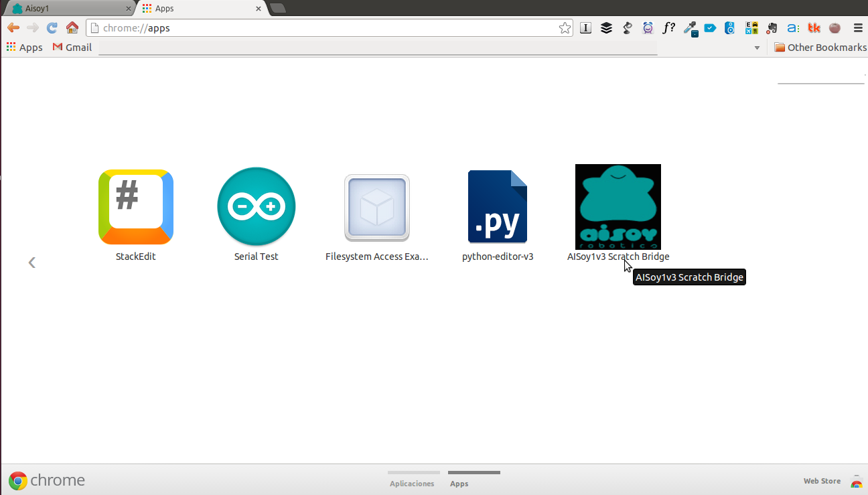Open the Buffer stacked-layers extension
This screenshot has width=868, height=495.
(x=606, y=28)
